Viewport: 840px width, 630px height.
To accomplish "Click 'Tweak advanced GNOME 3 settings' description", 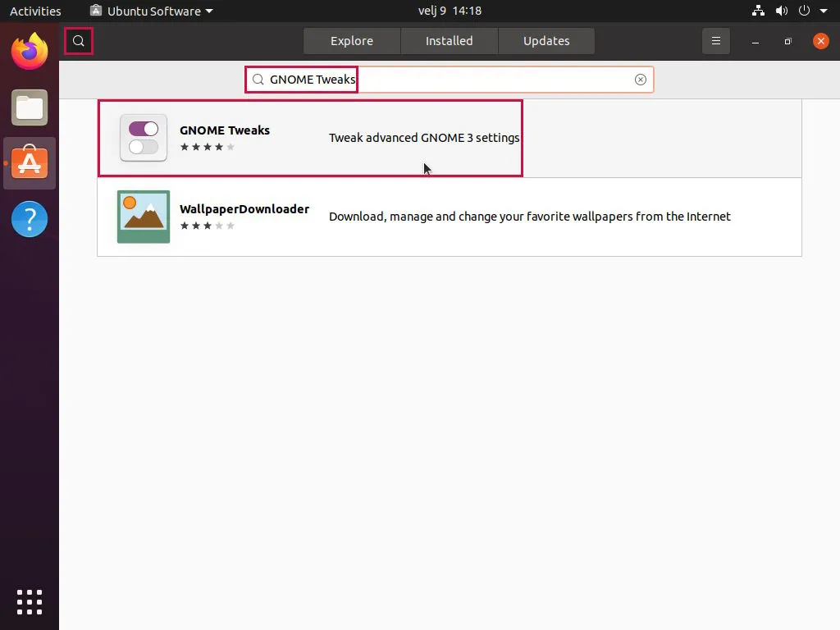I will click(424, 138).
